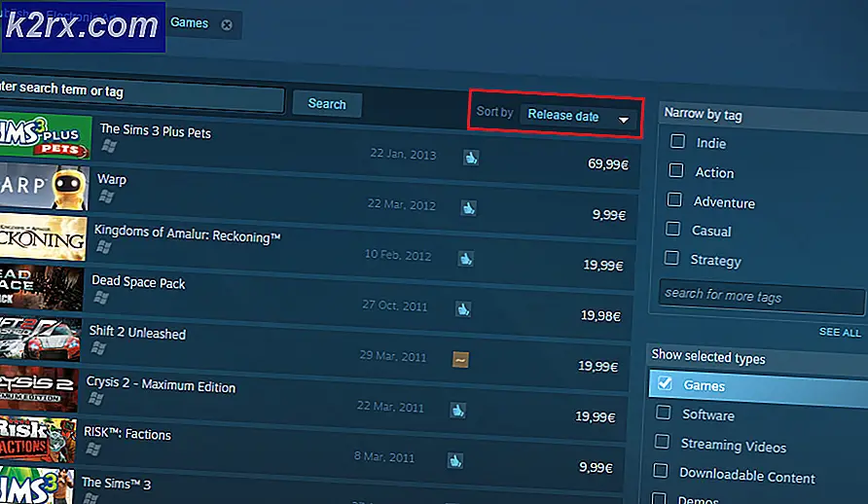The image size is (868, 504).
Task: Enable the Software type checkbox
Action: coord(663,413)
